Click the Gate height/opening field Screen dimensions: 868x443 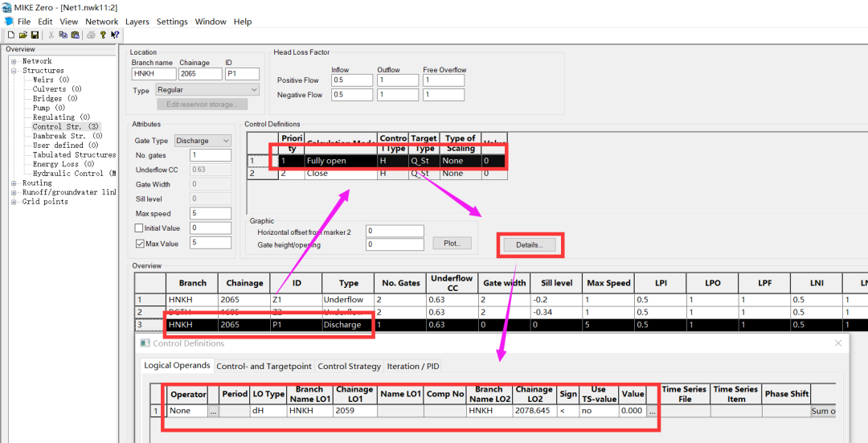(395, 244)
